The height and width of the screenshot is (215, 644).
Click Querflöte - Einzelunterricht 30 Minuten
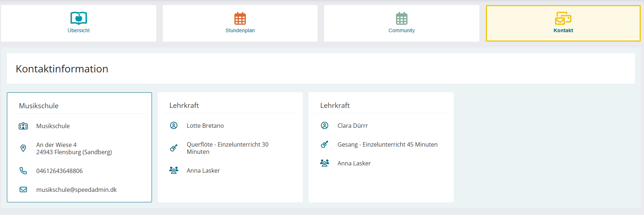click(228, 148)
